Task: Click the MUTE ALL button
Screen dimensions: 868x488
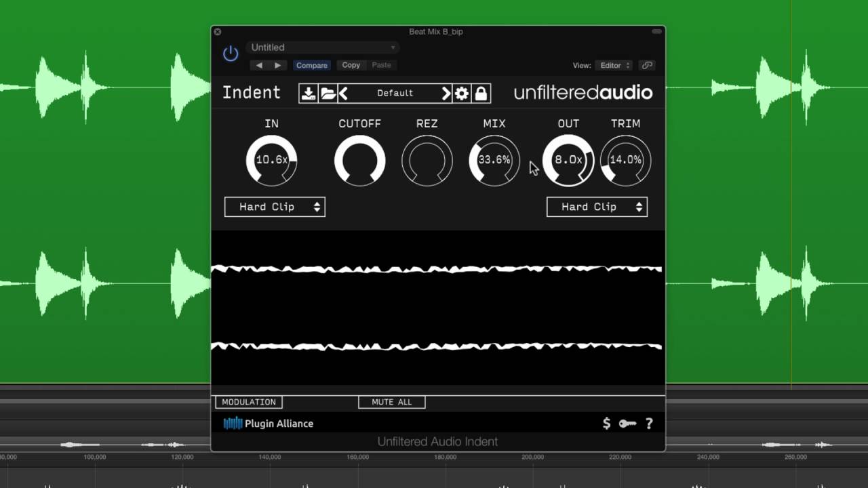Action: click(x=391, y=402)
